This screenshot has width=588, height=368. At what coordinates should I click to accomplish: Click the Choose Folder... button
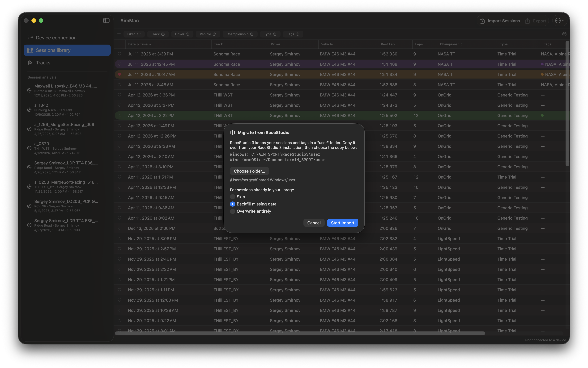point(249,171)
